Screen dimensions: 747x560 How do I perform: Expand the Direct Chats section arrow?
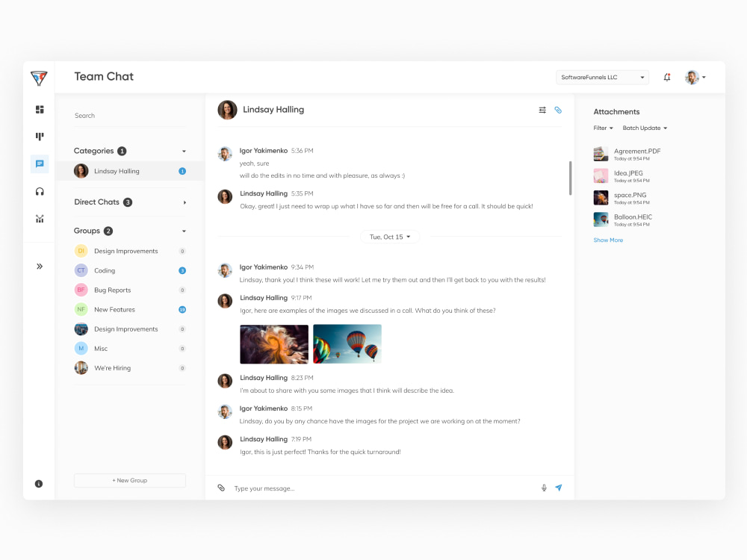click(x=185, y=202)
